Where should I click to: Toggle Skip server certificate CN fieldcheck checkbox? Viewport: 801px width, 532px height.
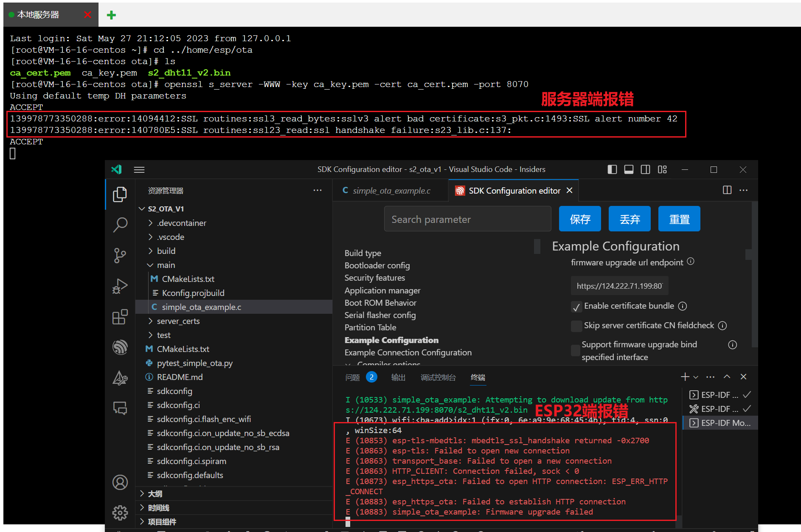click(576, 326)
